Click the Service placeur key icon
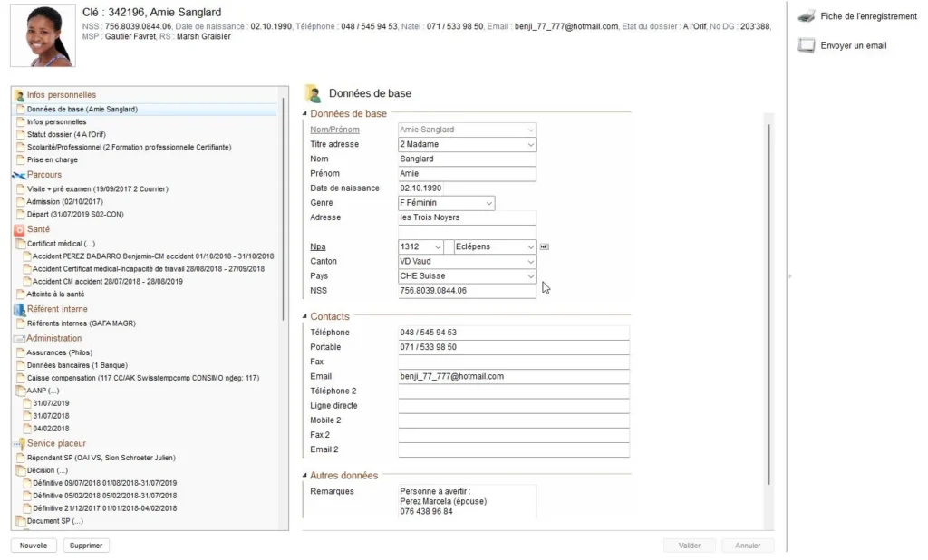Screen dimensions: 928x560 (20, 443)
